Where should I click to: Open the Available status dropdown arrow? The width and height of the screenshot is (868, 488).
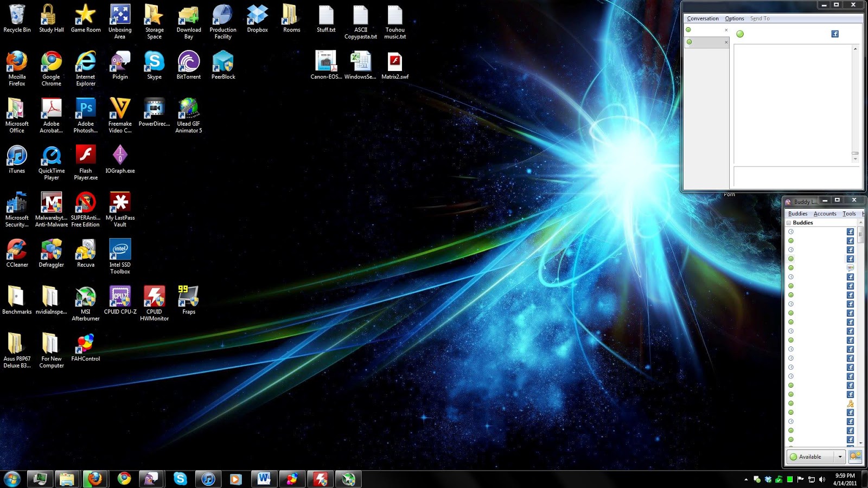click(840, 457)
